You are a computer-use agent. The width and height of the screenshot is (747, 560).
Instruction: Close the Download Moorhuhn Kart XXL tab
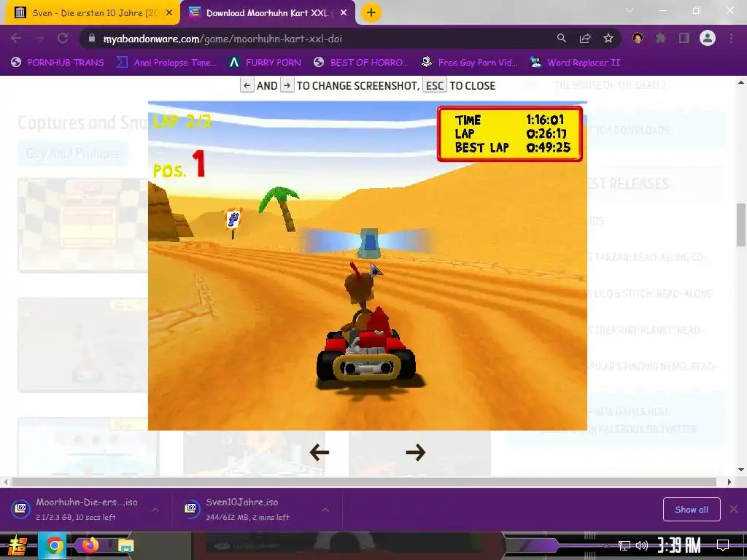point(344,13)
